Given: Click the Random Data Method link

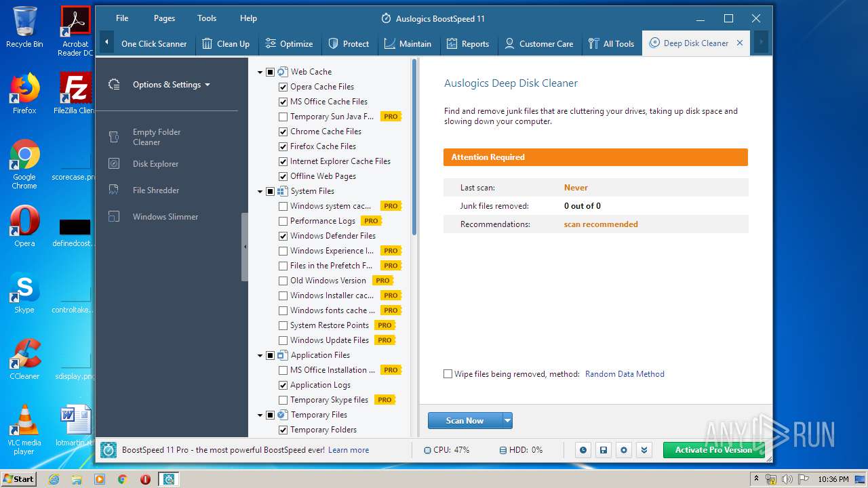Looking at the screenshot, I should click(625, 374).
